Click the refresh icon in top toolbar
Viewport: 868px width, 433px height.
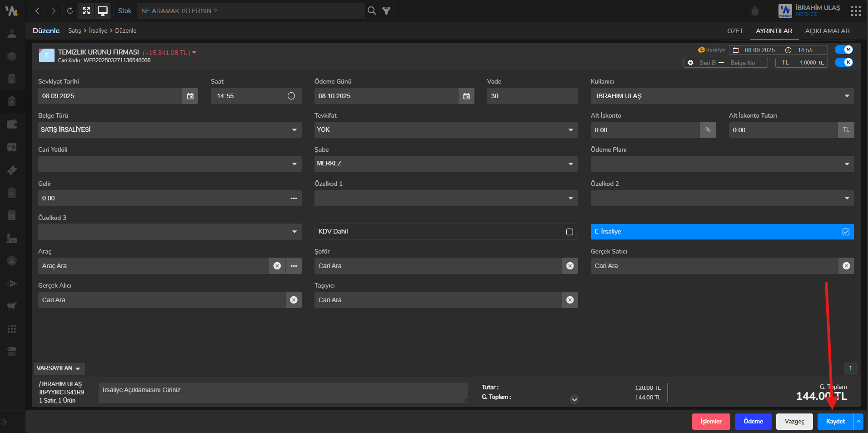point(70,11)
